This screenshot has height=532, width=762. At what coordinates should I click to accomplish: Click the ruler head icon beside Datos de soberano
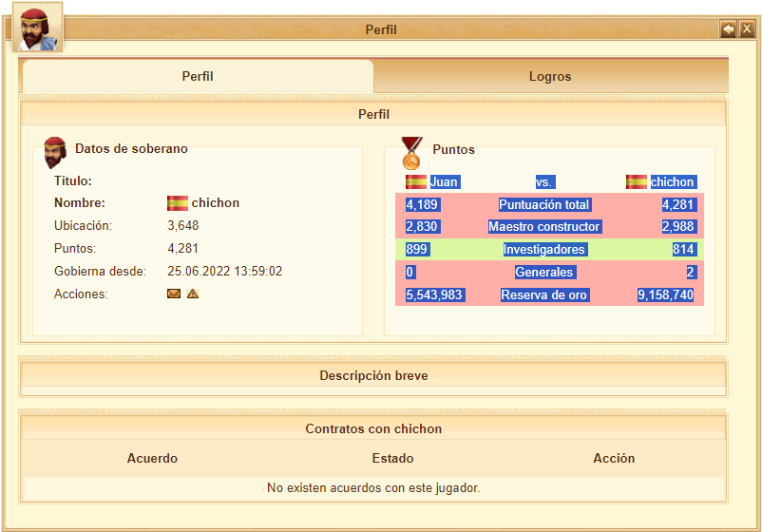(55, 153)
